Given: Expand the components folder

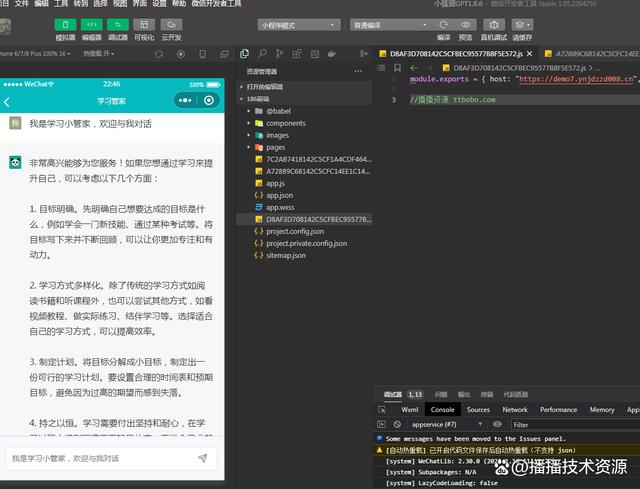Looking at the screenshot, I should (x=304, y=123).
